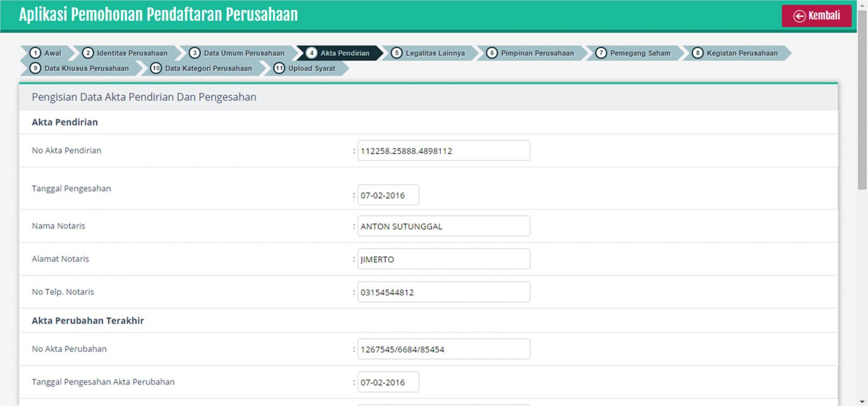The height and width of the screenshot is (406, 868).
Task: Focus the Nama Notaris input
Action: tap(443, 226)
